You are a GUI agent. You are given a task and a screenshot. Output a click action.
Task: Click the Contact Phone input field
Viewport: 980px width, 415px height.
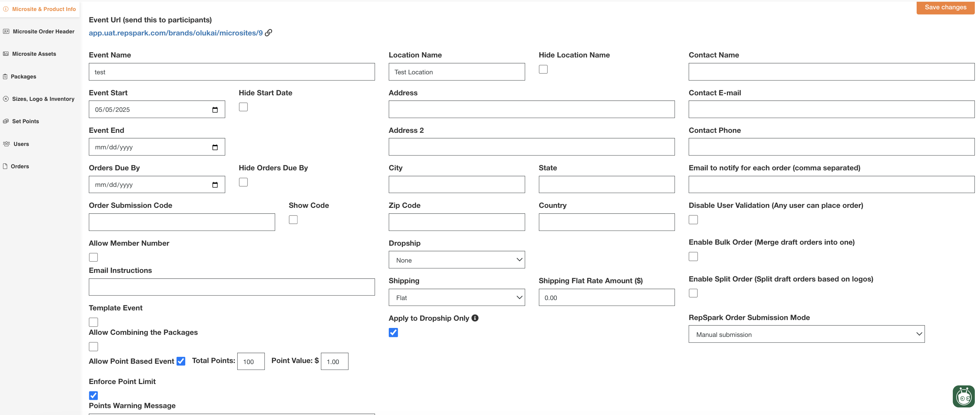pos(832,147)
